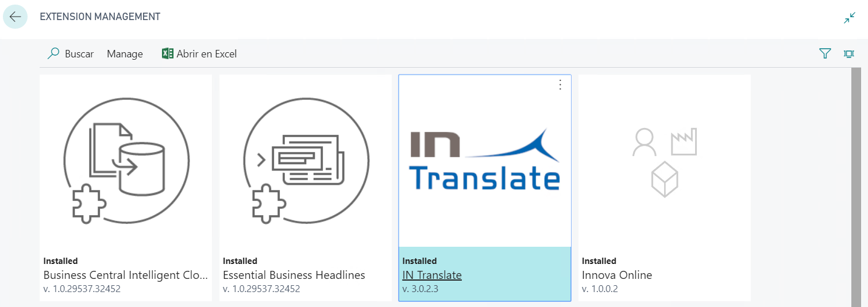
Task: Click the Business Central Intelligent Cloud title
Action: coord(126,275)
